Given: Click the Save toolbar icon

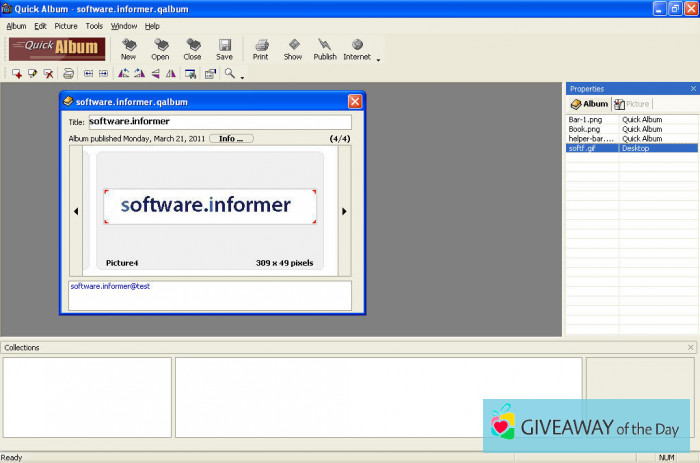Looking at the screenshot, I should tap(224, 48).
